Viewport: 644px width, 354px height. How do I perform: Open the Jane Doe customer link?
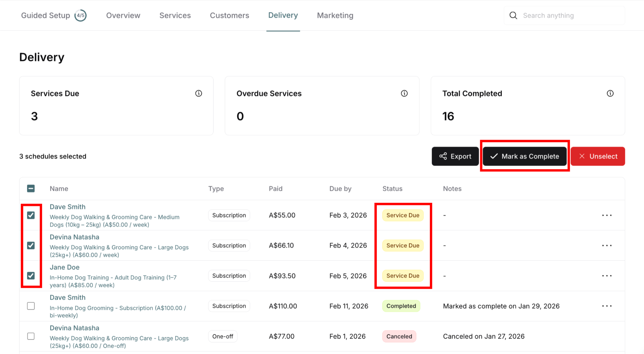point(64,267)
